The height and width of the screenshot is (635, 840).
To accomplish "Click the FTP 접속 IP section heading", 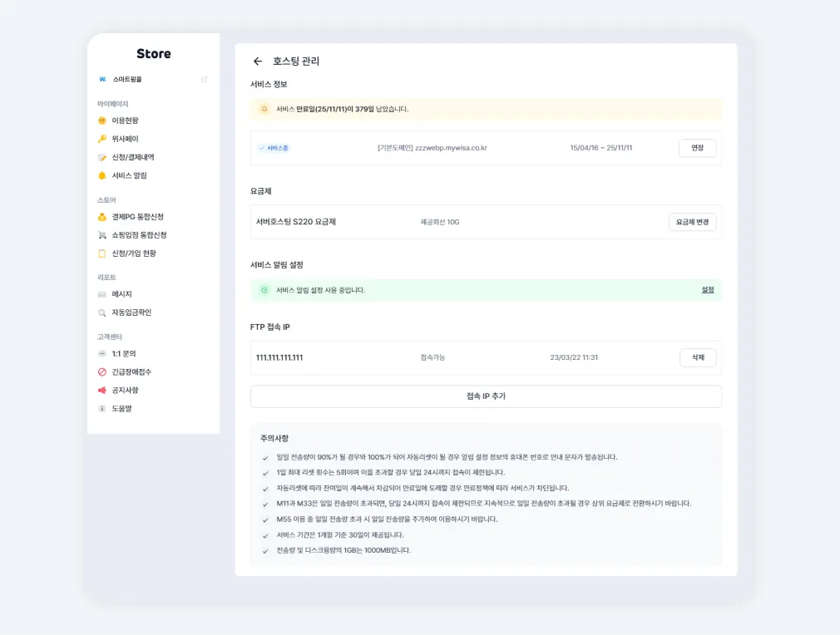I will [270, 327].
